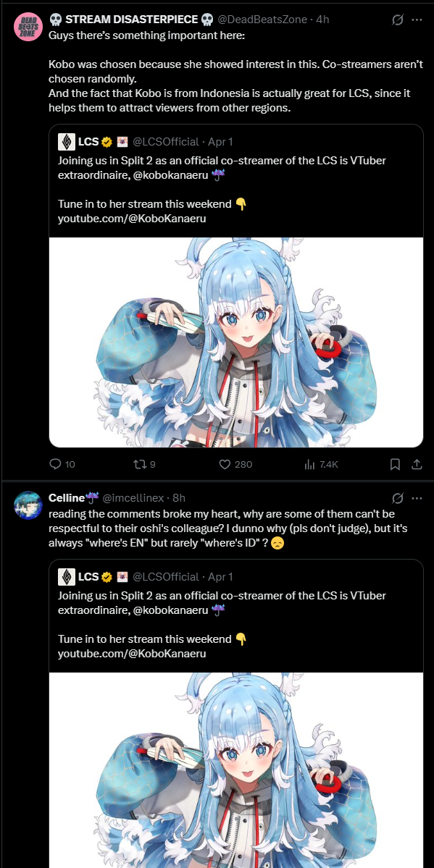Viewport: 434px width, 868px height.
Task: Open @DeadBeatsZone handle link
Action: coord(262,20)
